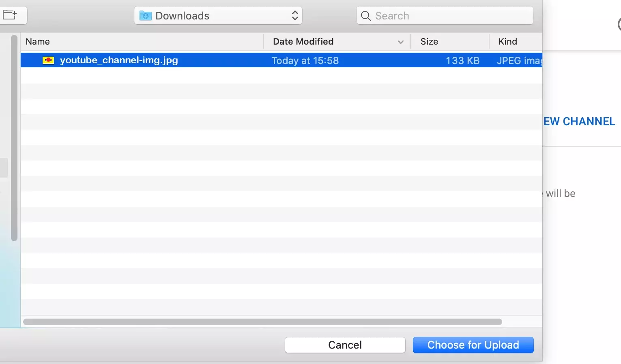The image size is (621, 364).
Task: Sort files by the Date Modified column
Action: pyautogui.click(x=303, y=41)
